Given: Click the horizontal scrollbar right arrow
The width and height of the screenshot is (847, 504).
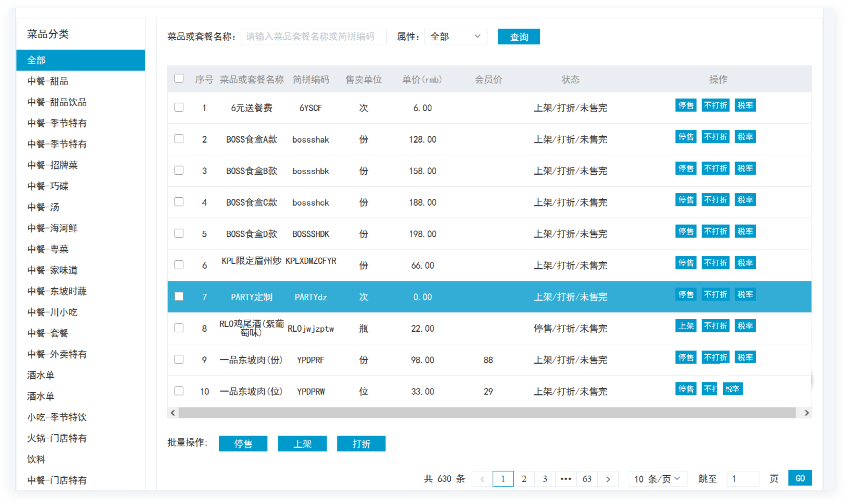Looking at the screenshot, I should tap(807, 413).
